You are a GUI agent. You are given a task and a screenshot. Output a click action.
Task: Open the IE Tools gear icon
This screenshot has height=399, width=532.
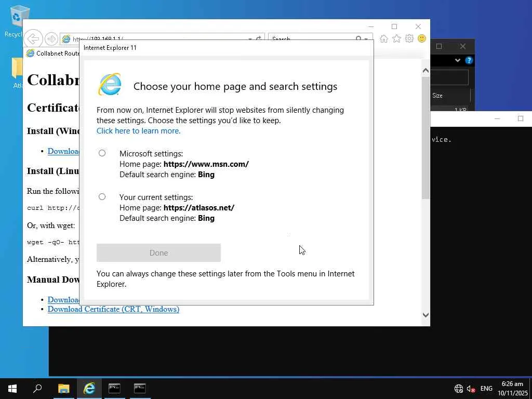click(x=409, y=38)
